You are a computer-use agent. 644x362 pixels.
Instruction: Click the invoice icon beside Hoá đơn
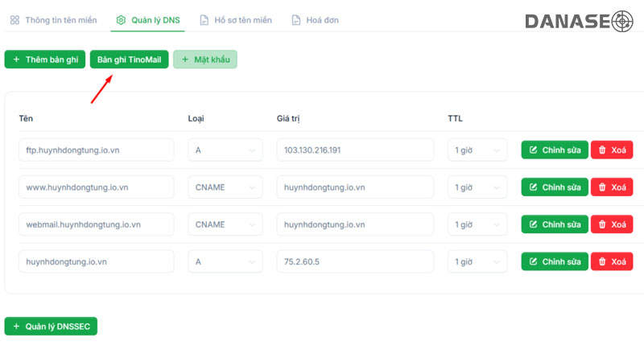(x=296, y=20)
